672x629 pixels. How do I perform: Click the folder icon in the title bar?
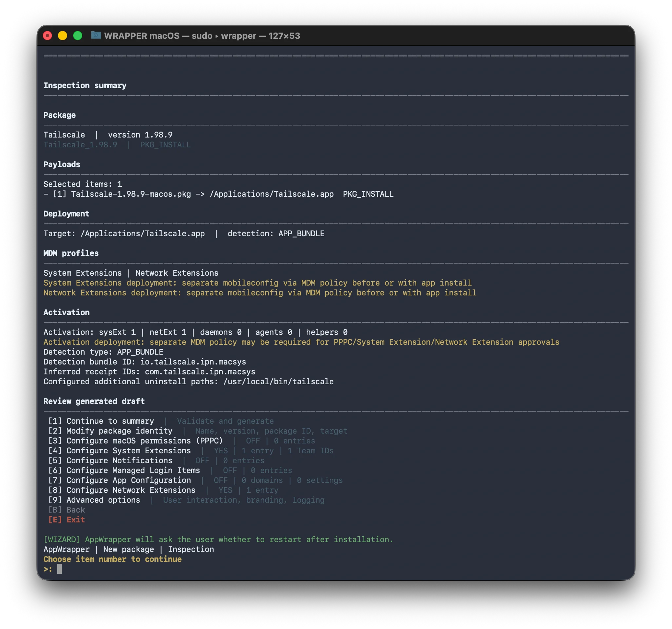pos(96,36)
